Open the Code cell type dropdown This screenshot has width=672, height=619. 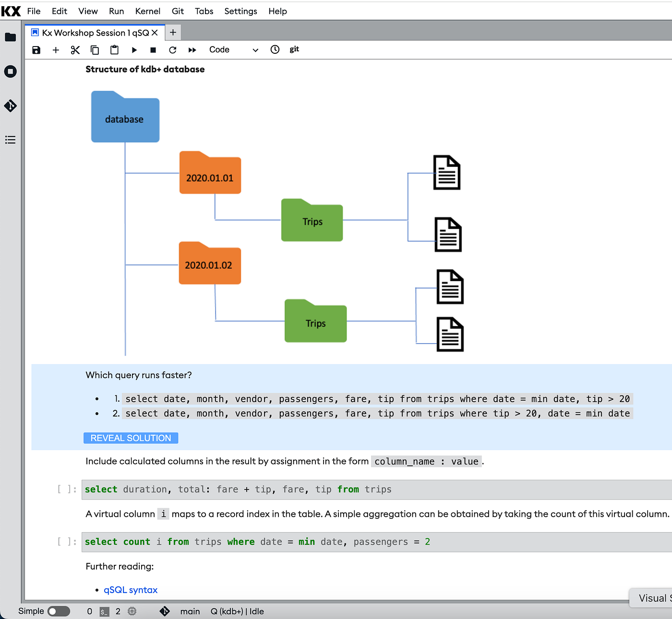[x=233, y=50]
